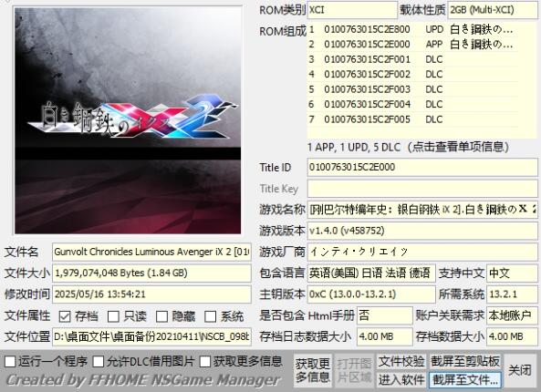The image size is (541, 392).
Task: Copy screenshot via 截屏至剪贴板
Action: click(x=465, y=362)
